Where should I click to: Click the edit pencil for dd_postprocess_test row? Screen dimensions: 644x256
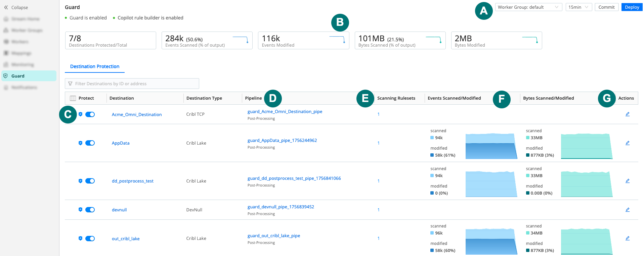[x=627, y=181]
